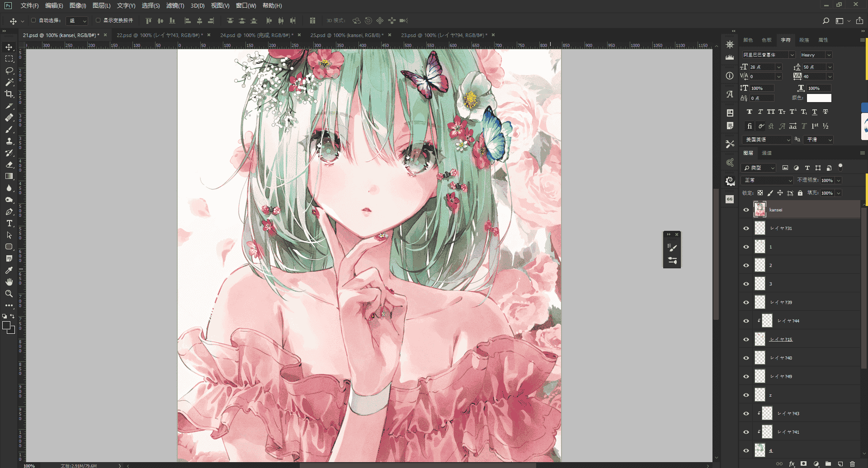868x468 pixels.
Task: Switch to the 通道 channels tab
Action: pos(767,153)
